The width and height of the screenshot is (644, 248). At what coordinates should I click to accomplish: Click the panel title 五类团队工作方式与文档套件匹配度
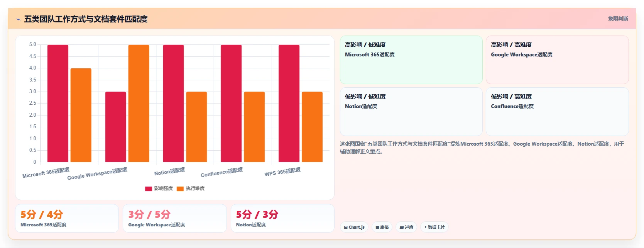point(86,19)
